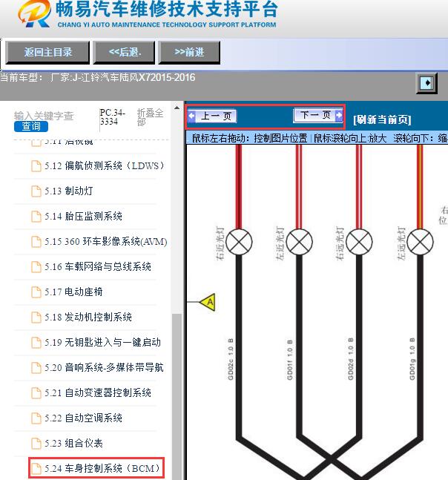Open page icon of 5.12 偏航侦测系统
This screenshot has height=480, width=448.
coord(36,166)
